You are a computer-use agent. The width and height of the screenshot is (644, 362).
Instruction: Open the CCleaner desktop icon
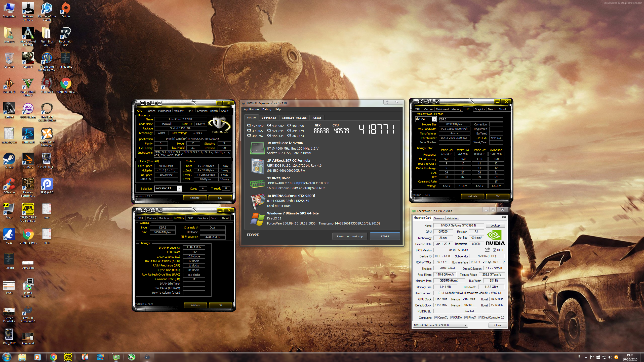[x=9, y=186]
